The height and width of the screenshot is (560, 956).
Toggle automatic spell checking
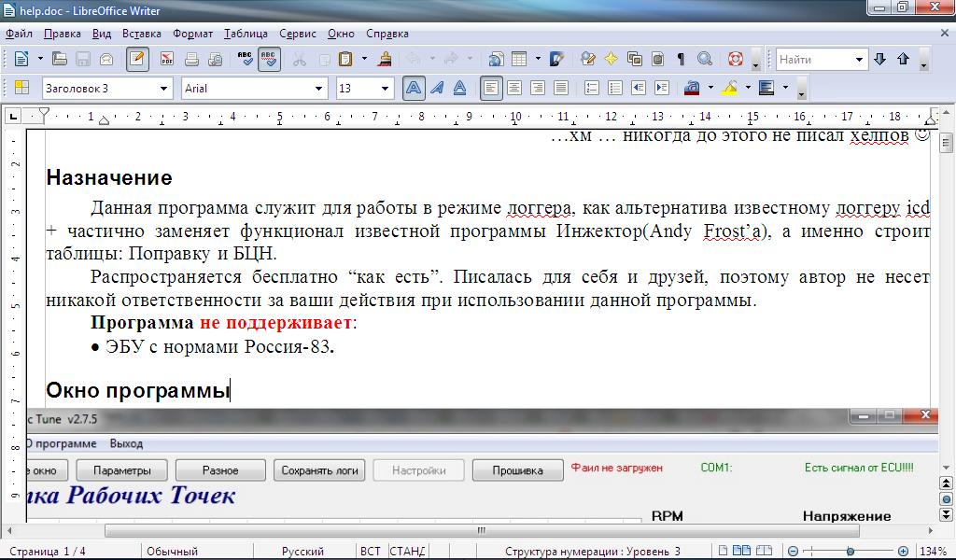click(x=268, y=59)
